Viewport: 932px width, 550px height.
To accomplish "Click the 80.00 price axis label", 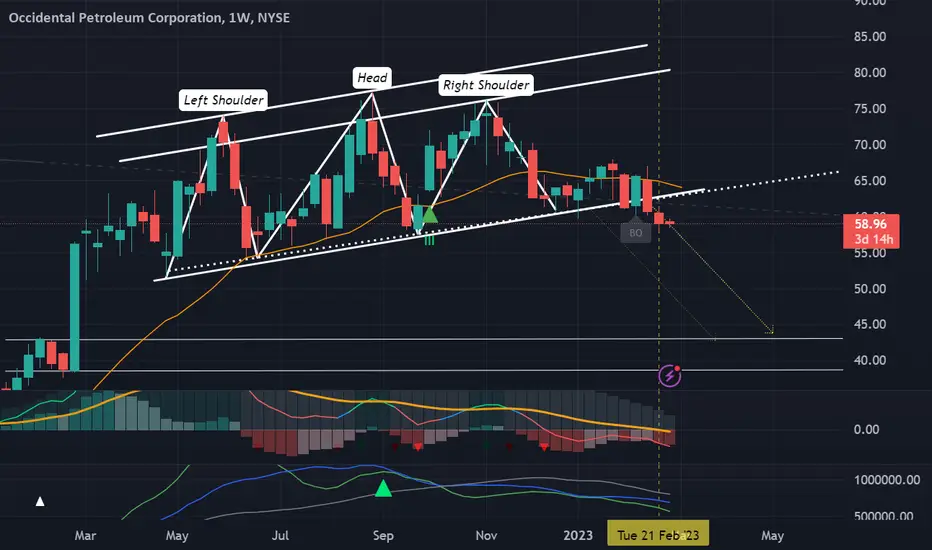I will tap(870, 73).
